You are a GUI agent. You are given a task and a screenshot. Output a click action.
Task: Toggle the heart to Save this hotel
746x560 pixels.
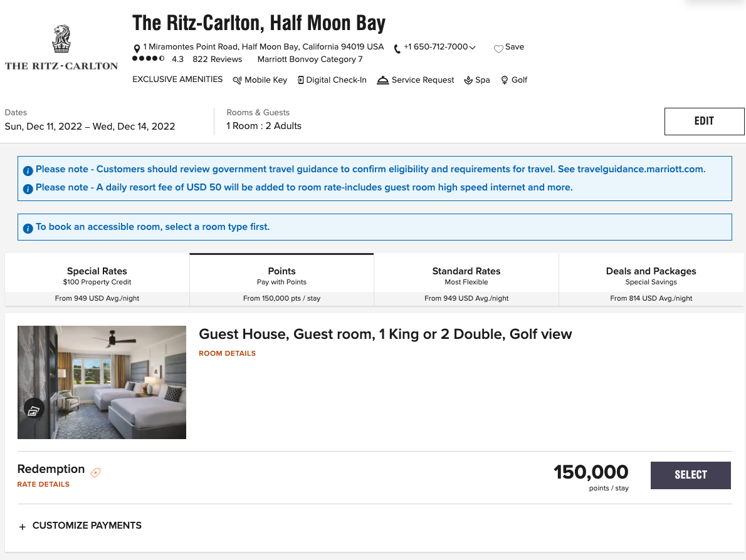point(498,47)
